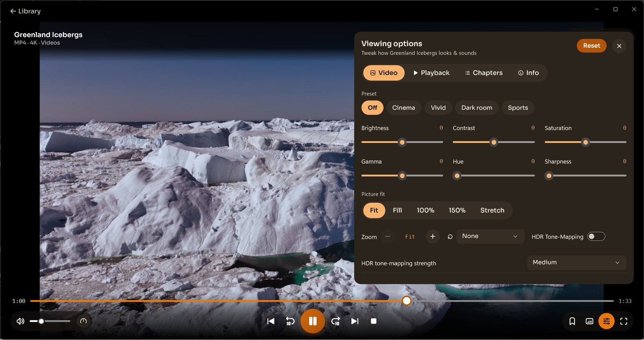Open the subtitles button

tap(589, 321)
